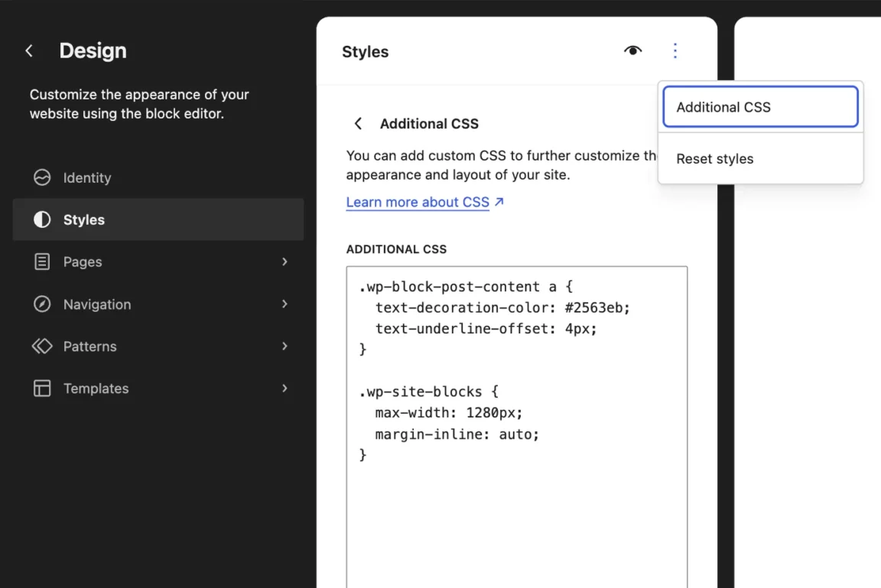Click the Styles panel heading
Screen dimensions: 881x588
click(366, 52)
